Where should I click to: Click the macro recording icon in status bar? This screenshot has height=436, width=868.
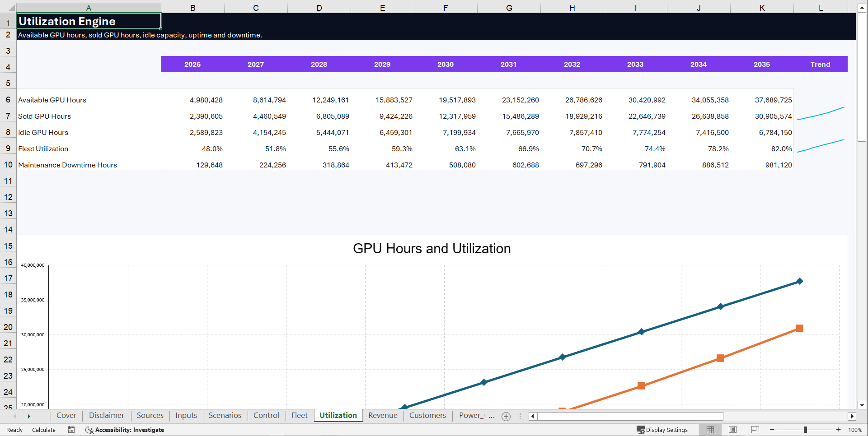71,430
